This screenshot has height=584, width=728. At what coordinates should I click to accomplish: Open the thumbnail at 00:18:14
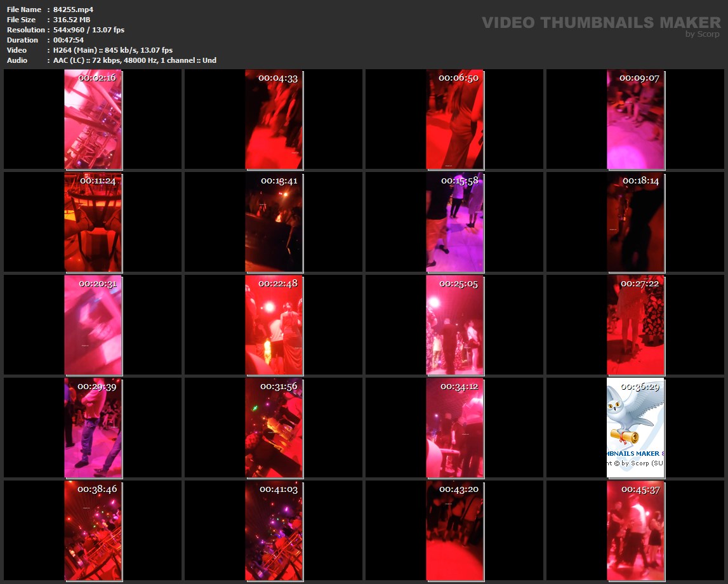(x=635, y=223)
